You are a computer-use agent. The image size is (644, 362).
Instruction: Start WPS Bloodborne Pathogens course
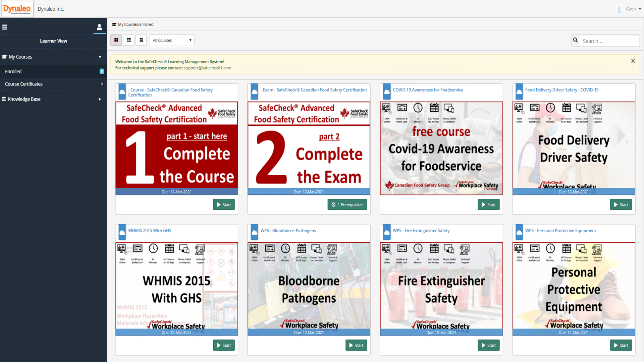click(x=356, y=345)
